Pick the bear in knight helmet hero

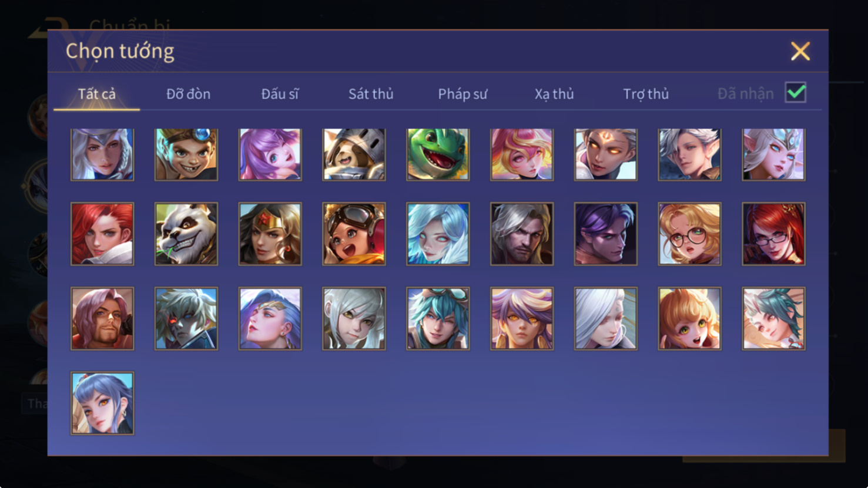(354, 154)
